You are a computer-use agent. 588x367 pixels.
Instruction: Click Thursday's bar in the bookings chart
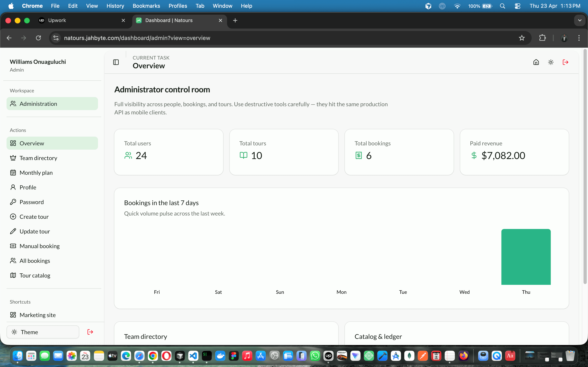pos(526,256)
